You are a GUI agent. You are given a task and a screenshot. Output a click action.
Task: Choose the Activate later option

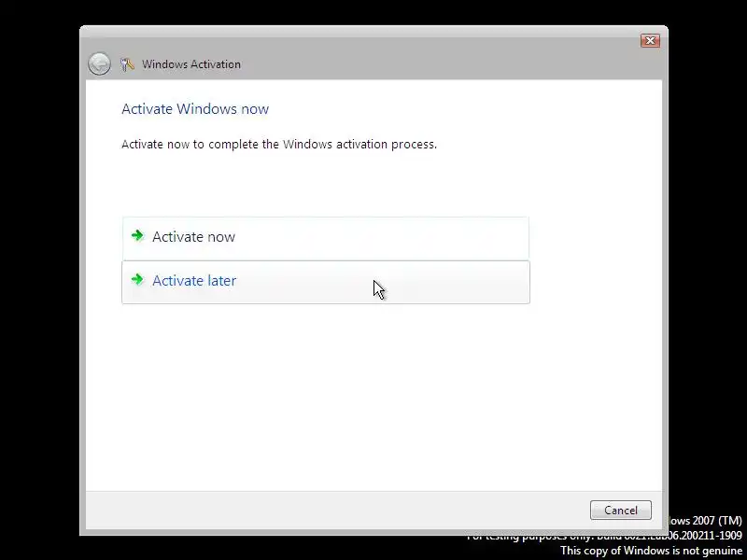pyautogui.click(x=325, y=282)
